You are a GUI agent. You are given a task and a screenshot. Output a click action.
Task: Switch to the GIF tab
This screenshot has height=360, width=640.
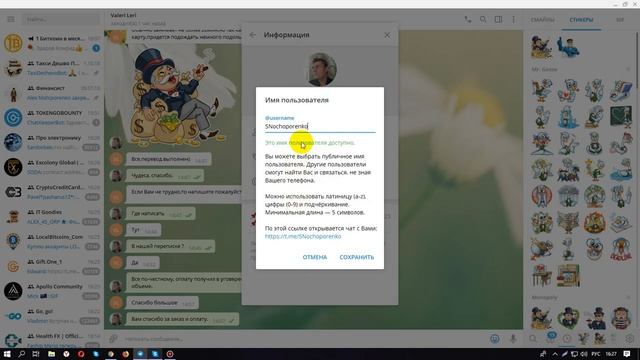point(620,20)
